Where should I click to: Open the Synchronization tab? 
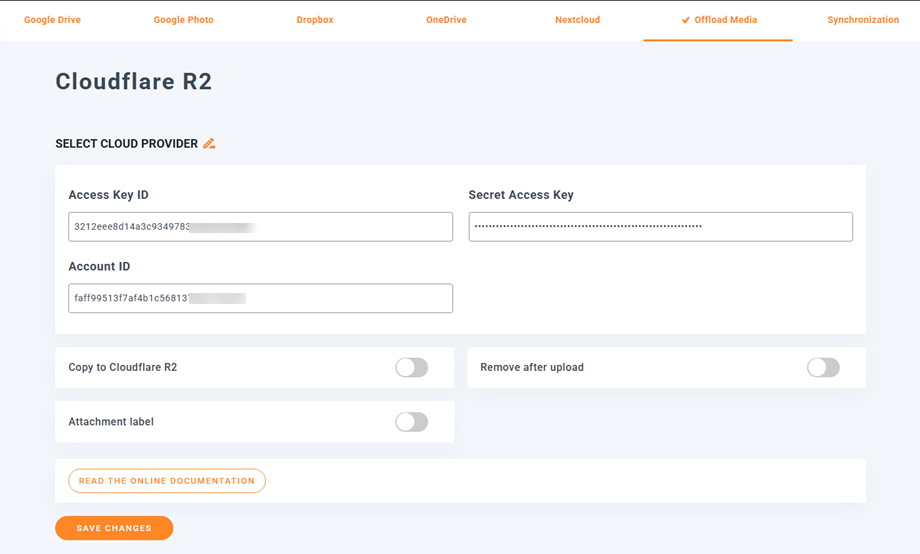tap(863, 20)
